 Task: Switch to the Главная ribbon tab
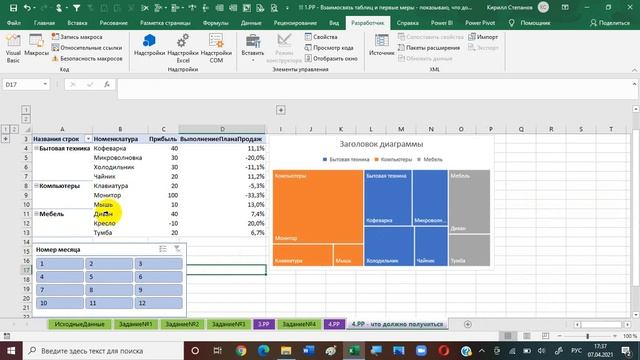click(44, 23)
